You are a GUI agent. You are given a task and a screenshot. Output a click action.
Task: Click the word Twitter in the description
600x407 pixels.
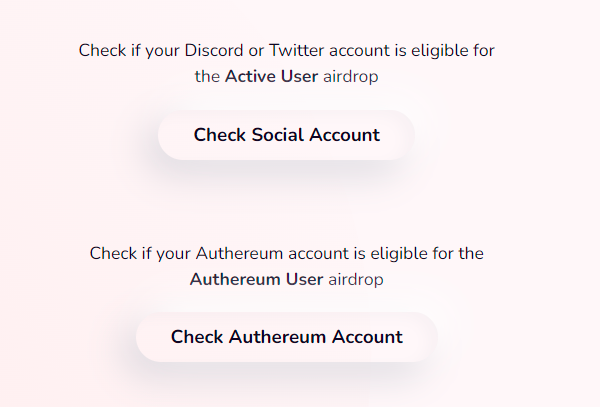pyautogui.click(x=297, y=50)
